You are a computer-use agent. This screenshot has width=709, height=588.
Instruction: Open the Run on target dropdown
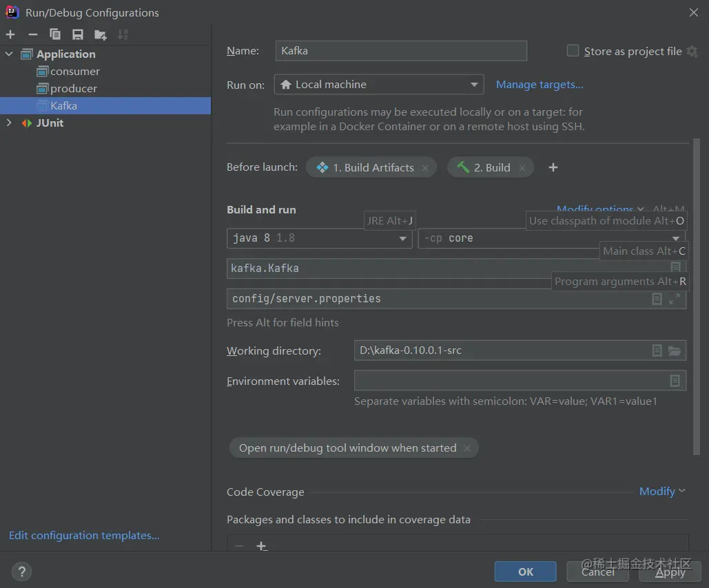pos(379,85)
